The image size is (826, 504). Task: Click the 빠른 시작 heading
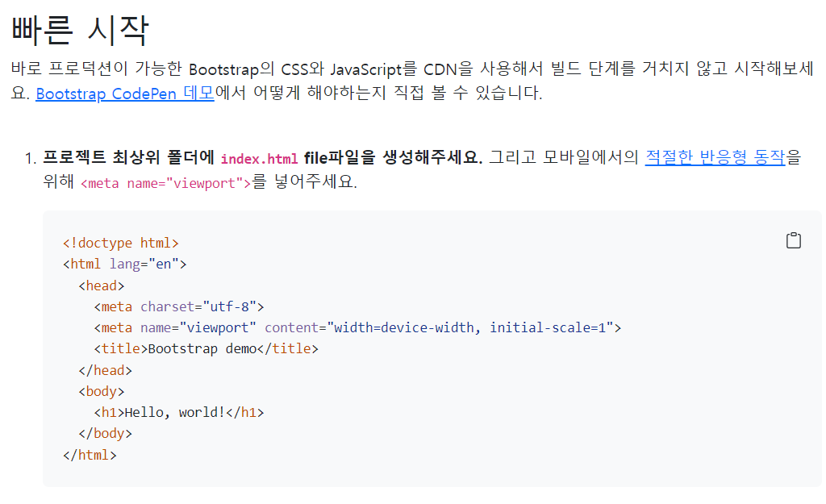[x=80, y=29]
